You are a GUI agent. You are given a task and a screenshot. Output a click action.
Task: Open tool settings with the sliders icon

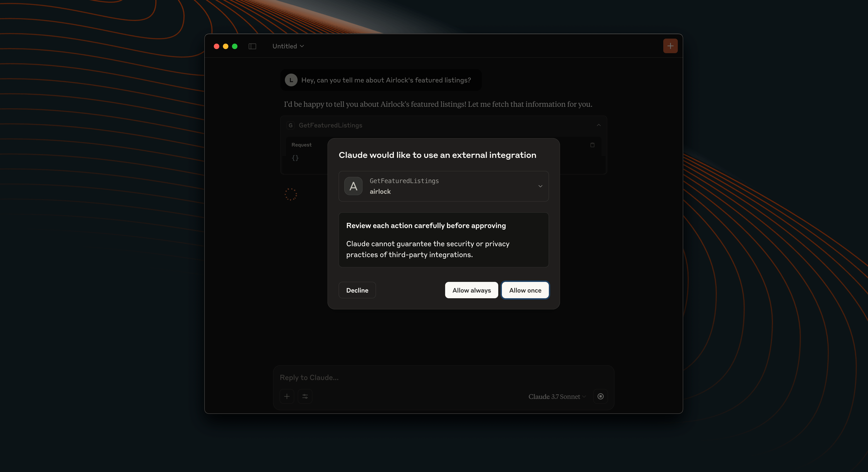coord(305,396)
